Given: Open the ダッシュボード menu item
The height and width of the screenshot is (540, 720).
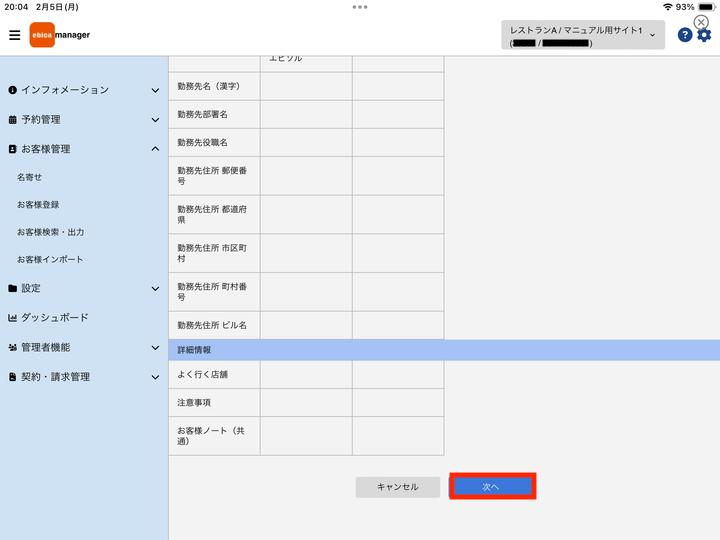Looking at the screenshot, I should (55, 318).
